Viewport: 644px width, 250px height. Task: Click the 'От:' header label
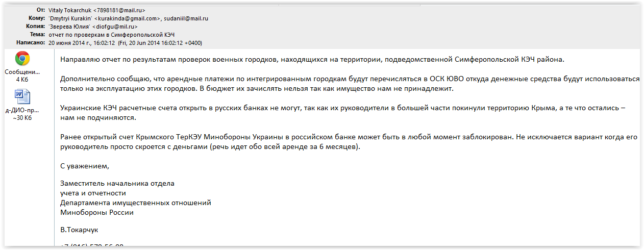point(38,10)
